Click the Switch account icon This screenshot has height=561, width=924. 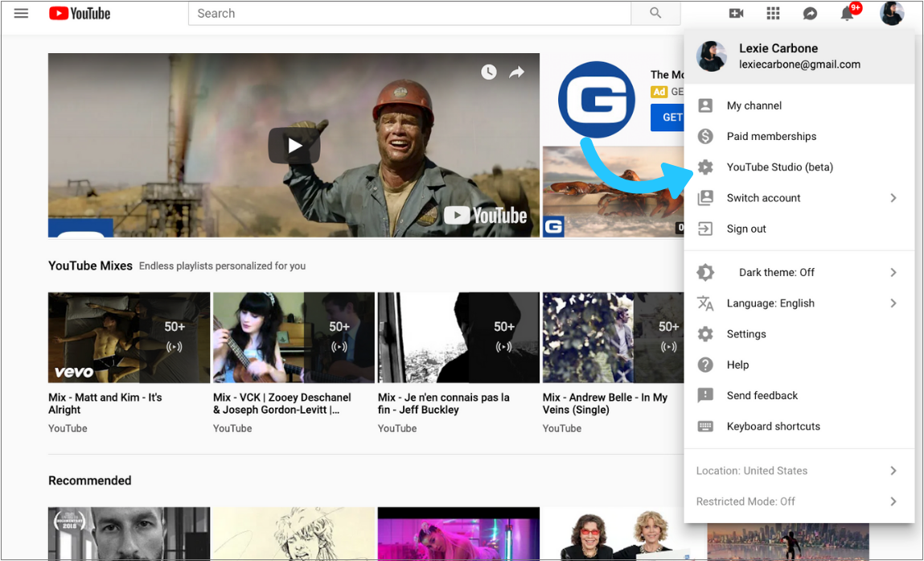(x=705, y=198)
